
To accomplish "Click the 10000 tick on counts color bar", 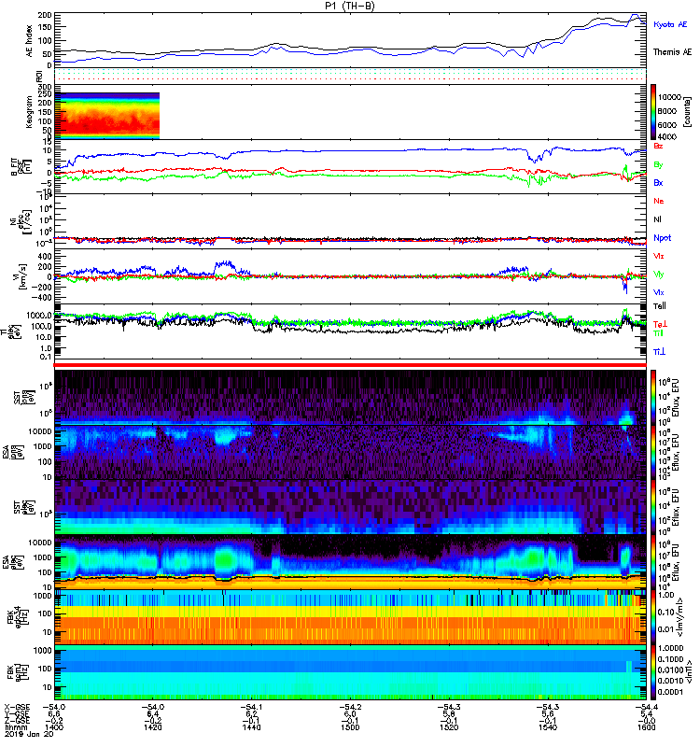I will (670, 97).
